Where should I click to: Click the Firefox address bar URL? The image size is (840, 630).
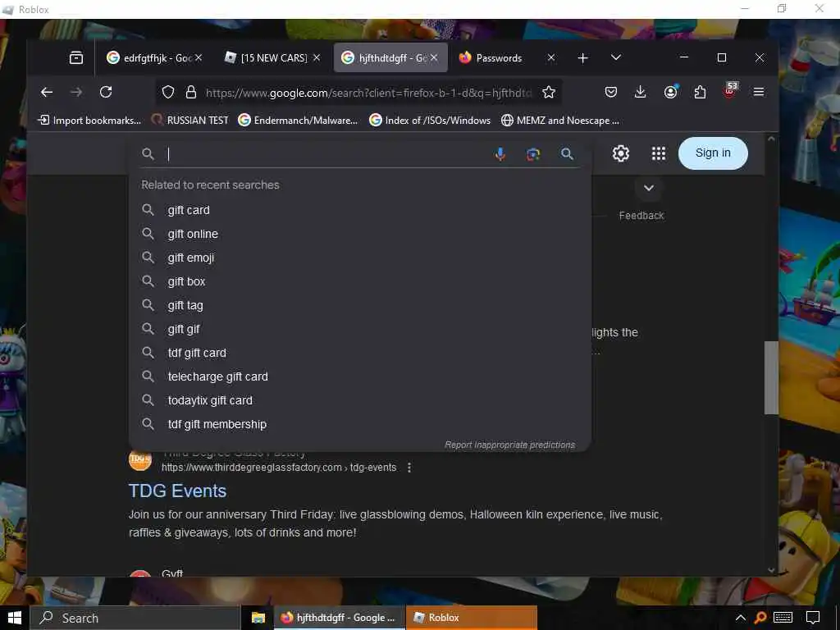pos(368,93)
